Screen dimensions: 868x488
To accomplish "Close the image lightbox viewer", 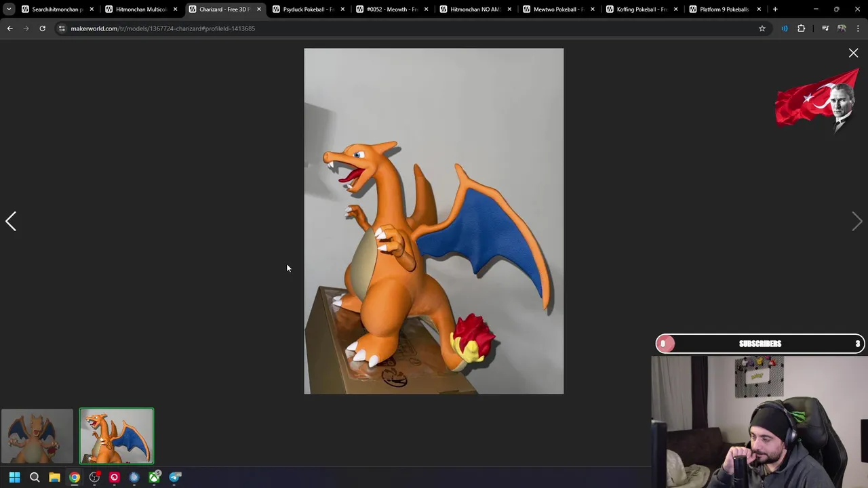I will (853, 53).
